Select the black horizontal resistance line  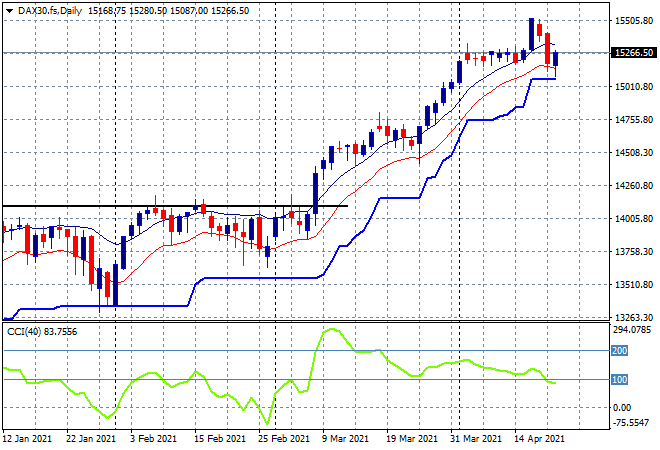[175, 206]
